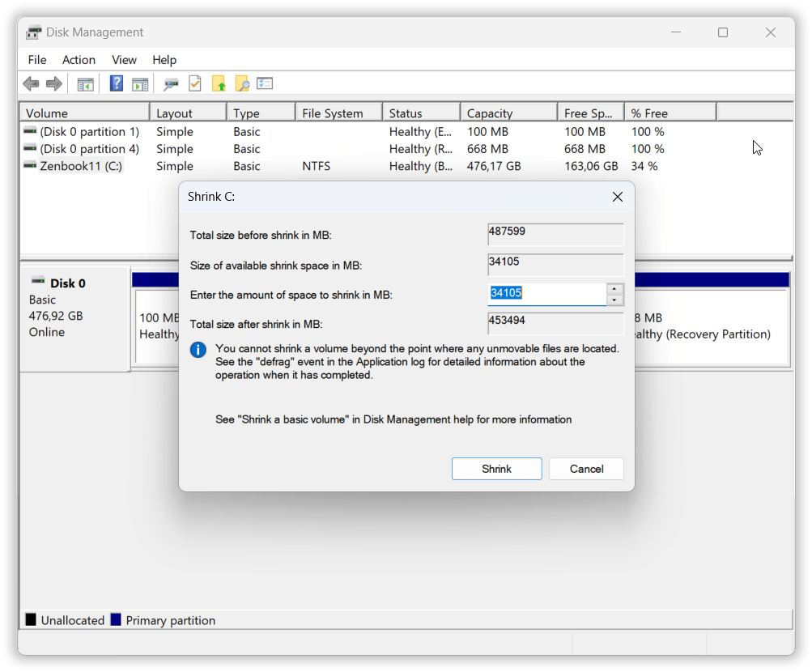
Task: Click the yellow page with magnifier icon
Action: [x=241, y=83]
